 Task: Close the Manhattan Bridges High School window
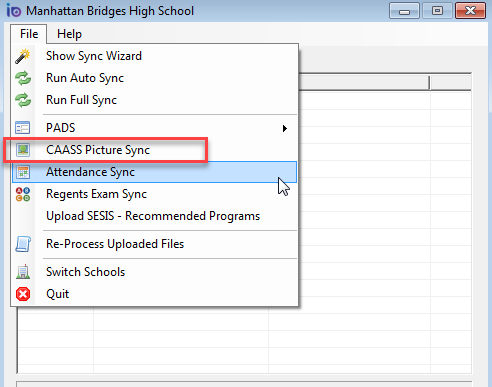(x=470, y=11)
